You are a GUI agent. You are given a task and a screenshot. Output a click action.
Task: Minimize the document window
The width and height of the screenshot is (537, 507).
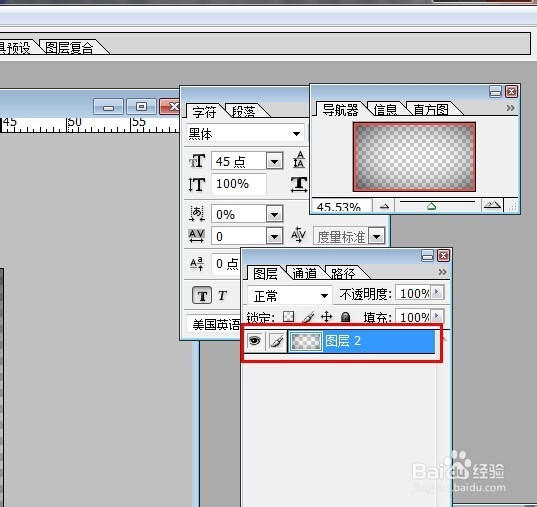tap(108, 107)
